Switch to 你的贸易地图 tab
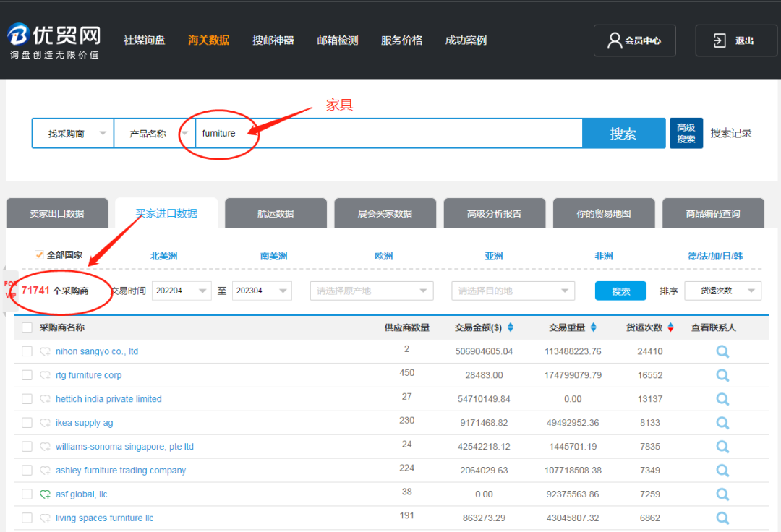 point(604,213)
